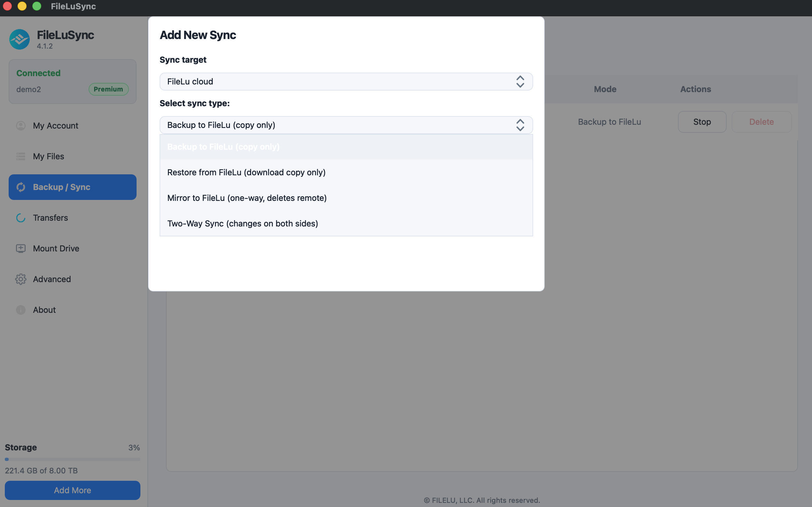Open the Transfers section
This screenshot has height=507, width=812.
coord(72,218)
